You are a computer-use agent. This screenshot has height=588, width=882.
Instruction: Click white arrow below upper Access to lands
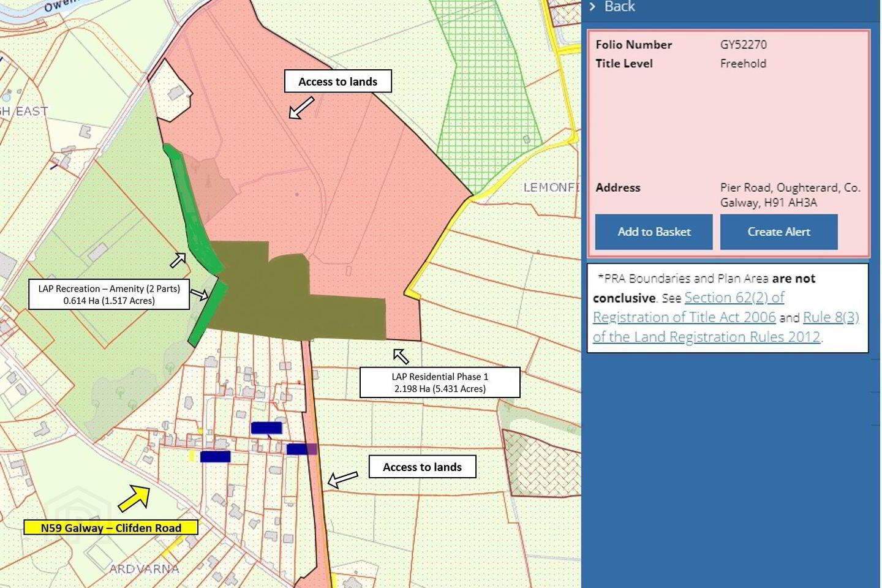tap(301, 108)
